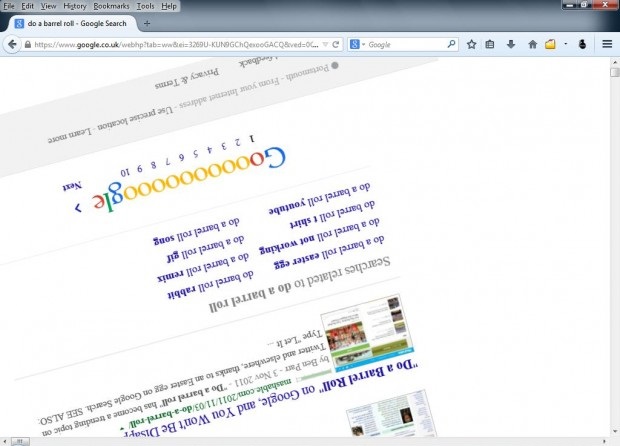Open 'do a barrel roll easter egg'
This screenshot has width=620, height=446.
coord(329,253)
